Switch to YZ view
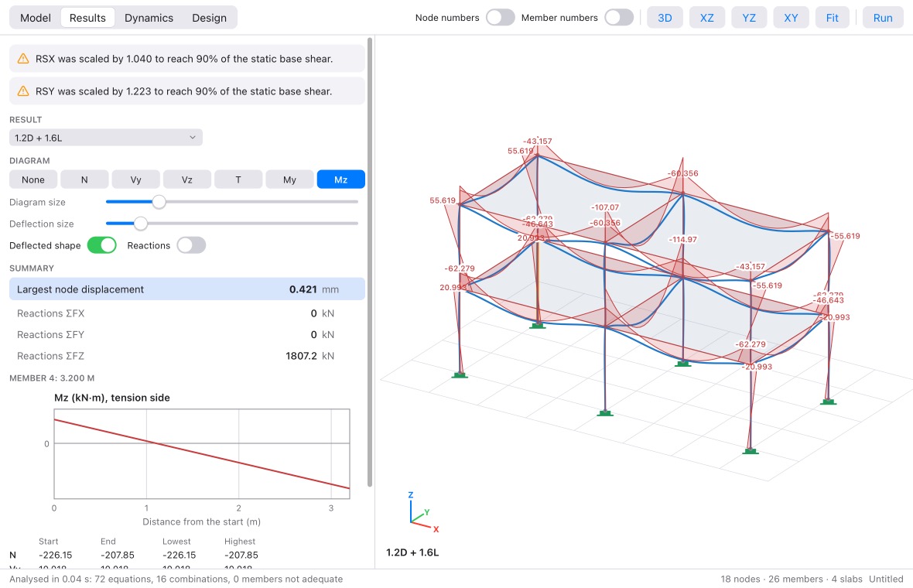This screenshot has height=588, width=913. pos(749,18)
